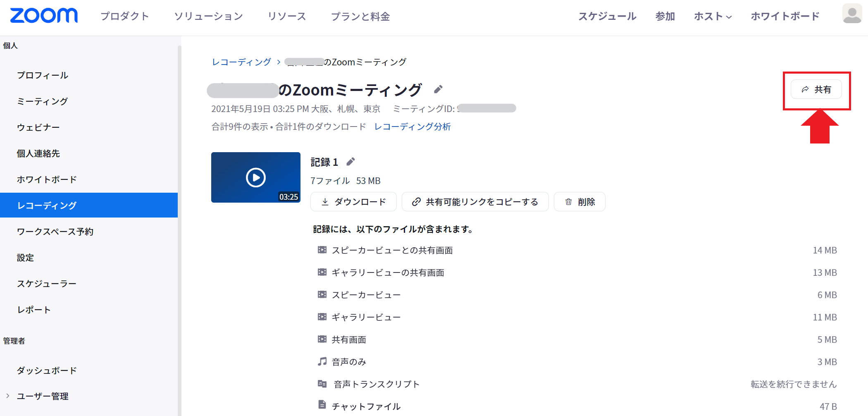Click 14 MB file size value
This screenshot has height=416, width=868.
(825, 250)
